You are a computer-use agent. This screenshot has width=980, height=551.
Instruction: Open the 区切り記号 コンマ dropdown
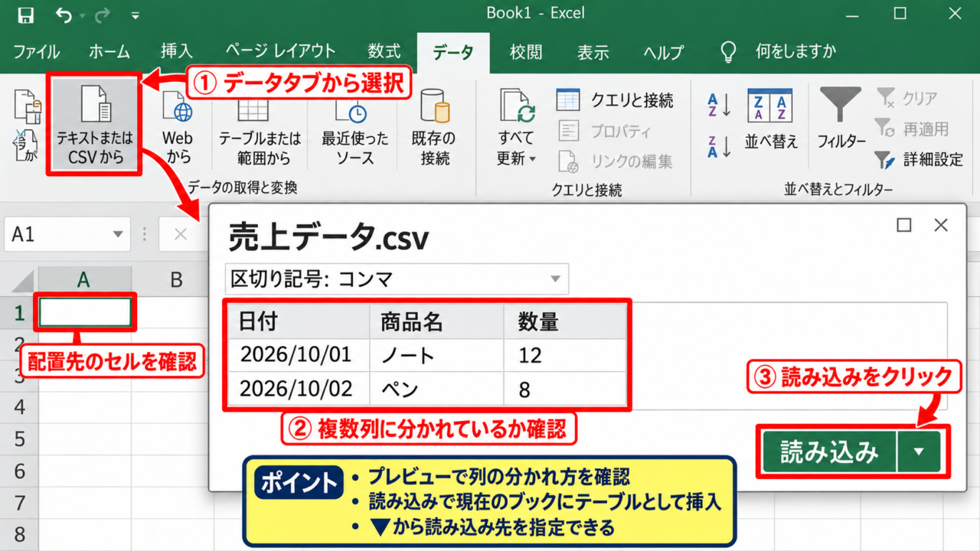coord(397,279)
